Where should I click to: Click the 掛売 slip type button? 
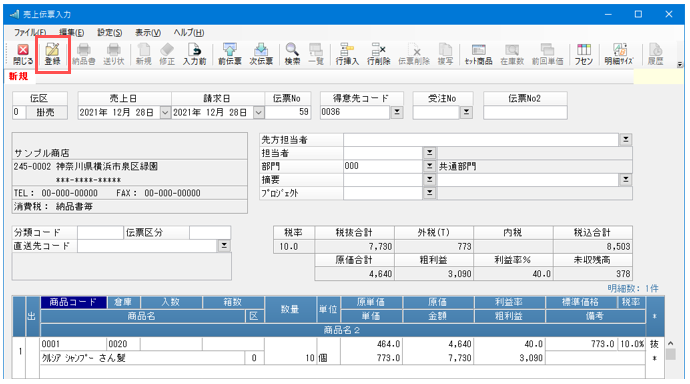46,113
